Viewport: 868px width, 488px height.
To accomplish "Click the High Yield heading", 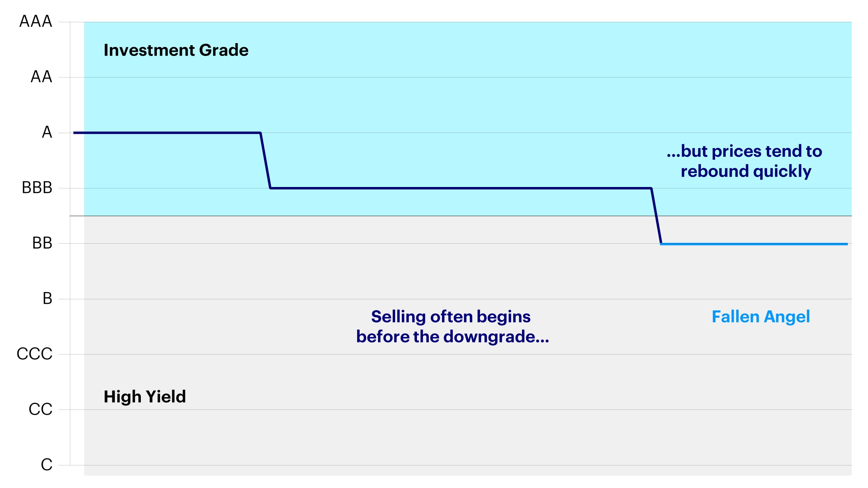I will pyautogui.click(x=145, y=397).
